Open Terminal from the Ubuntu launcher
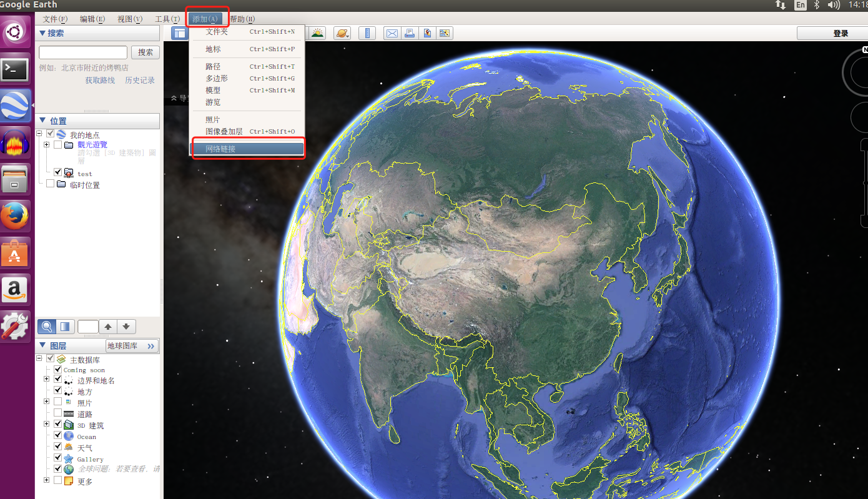The width and height of the screenshot is (868, 499). point(16,69)
